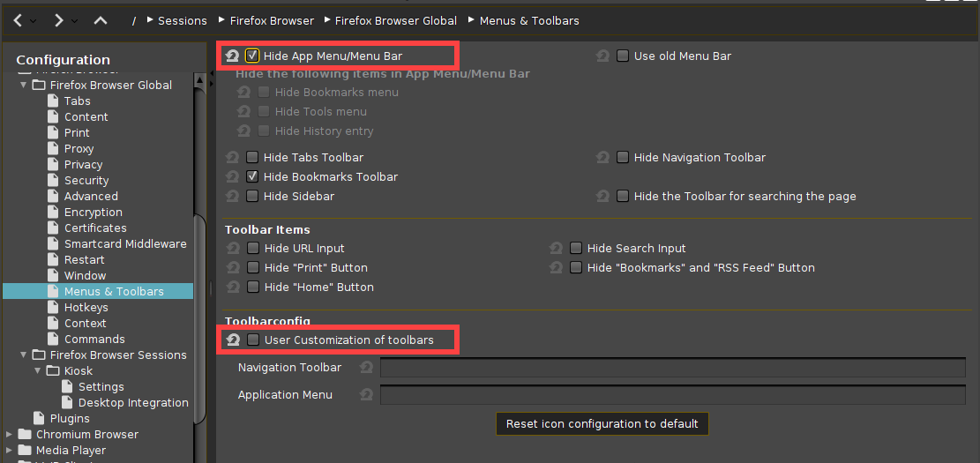
Task: Click reset icon next to Hide Search Input
Action: 556,249
